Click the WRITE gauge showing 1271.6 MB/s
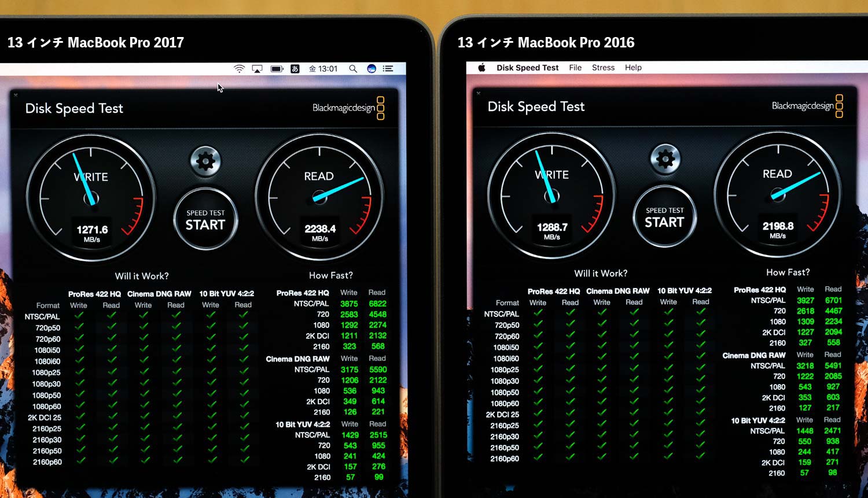This screenshot has height=498, width=868. [x=91, y=198]
